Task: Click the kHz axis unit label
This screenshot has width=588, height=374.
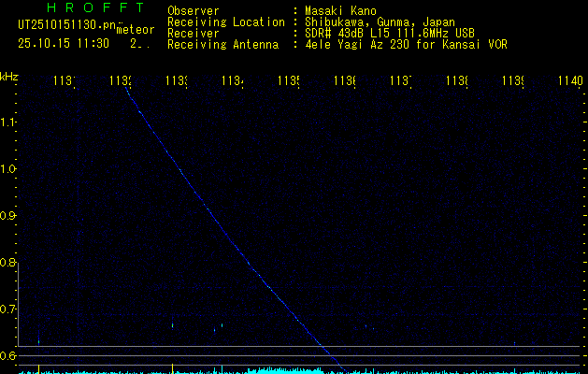Action: 9,76
